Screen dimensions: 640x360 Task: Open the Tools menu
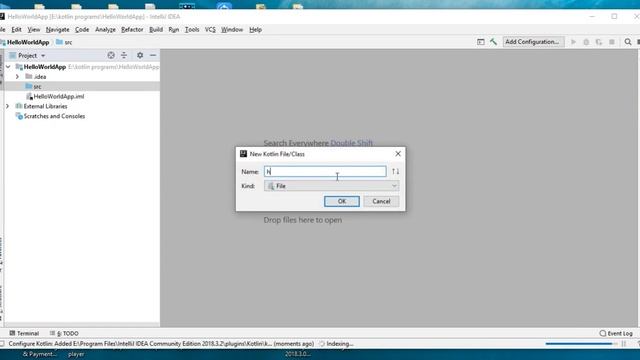[x=192, y=29]
